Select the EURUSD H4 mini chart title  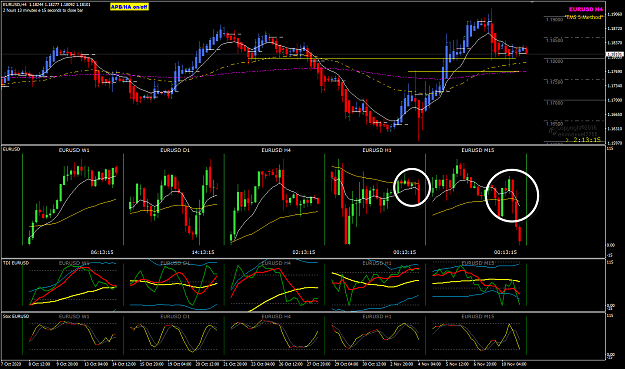tap(276, 150)
